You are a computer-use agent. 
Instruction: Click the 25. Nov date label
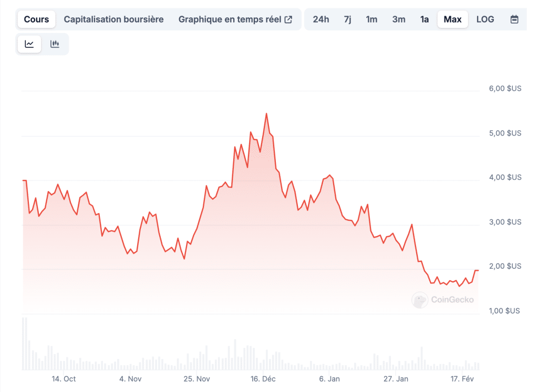pyautogui.click(x=196, y=379)
